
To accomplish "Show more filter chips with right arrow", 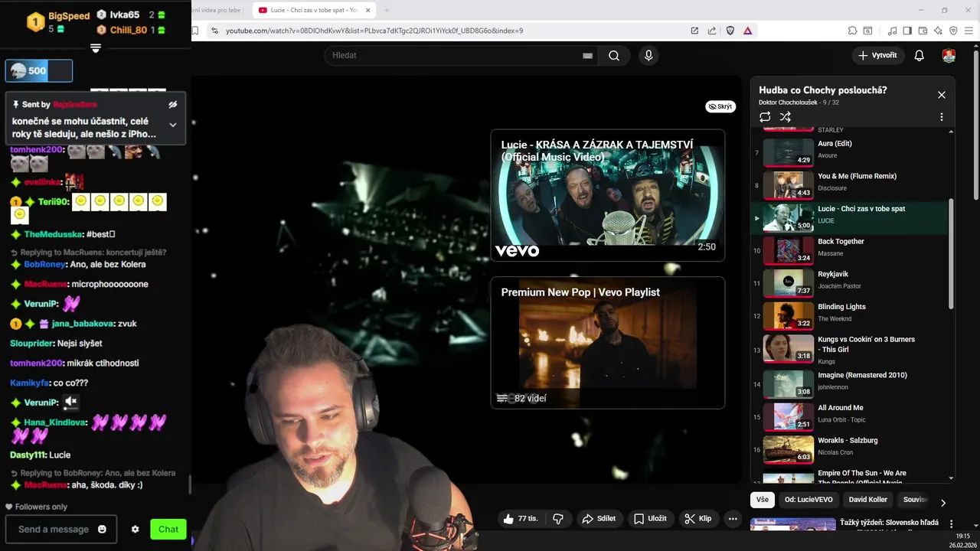I will pos(943,503).
